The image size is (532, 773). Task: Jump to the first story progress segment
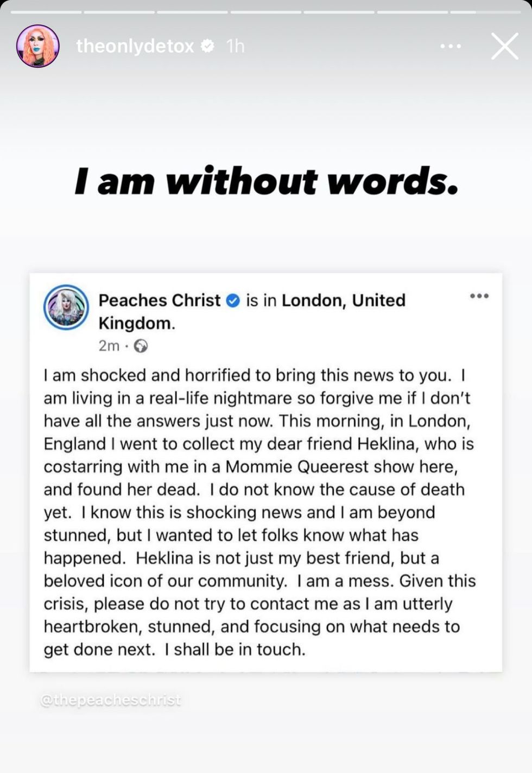click(46, 11)
